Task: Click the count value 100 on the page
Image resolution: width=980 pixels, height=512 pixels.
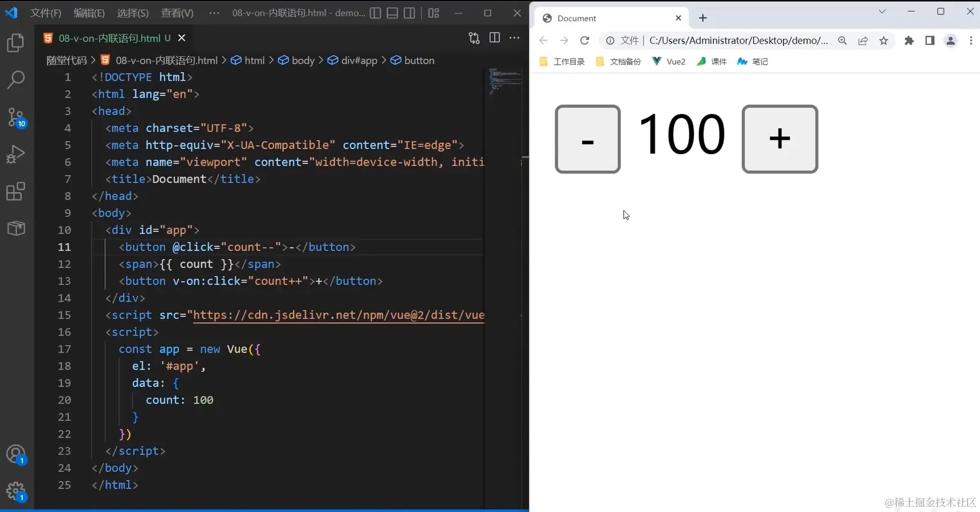Action: [x=681, y=134]
